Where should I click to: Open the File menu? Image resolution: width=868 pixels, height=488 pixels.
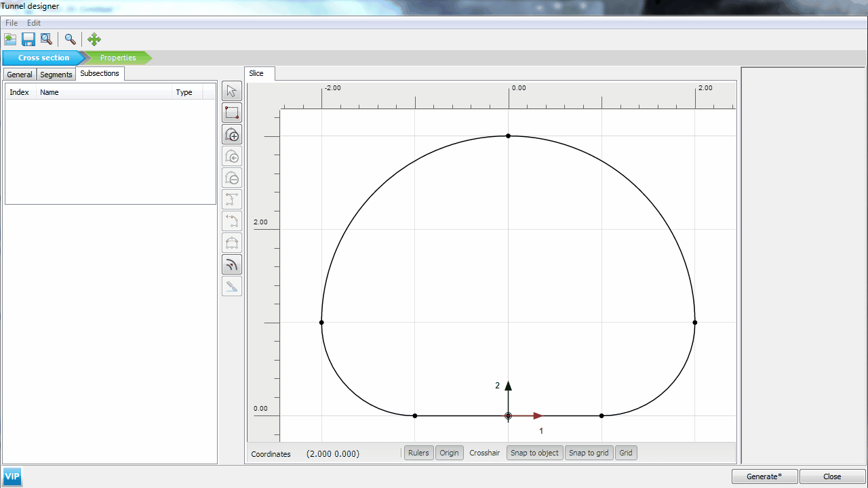[x=12, y=23]
